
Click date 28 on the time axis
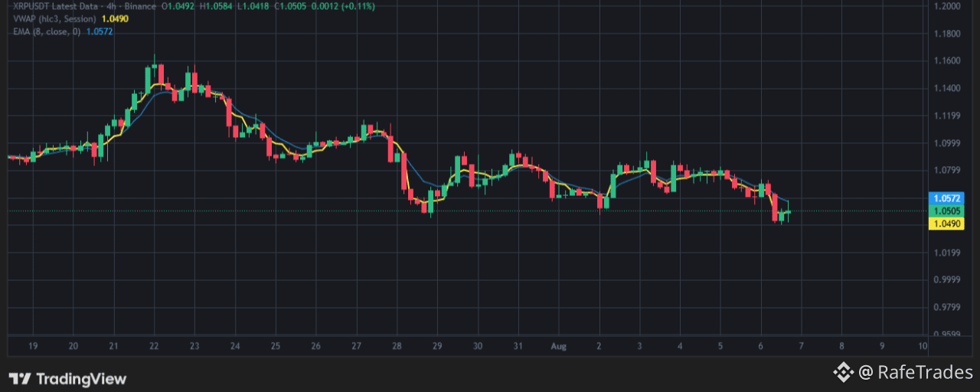pos(397,346)
